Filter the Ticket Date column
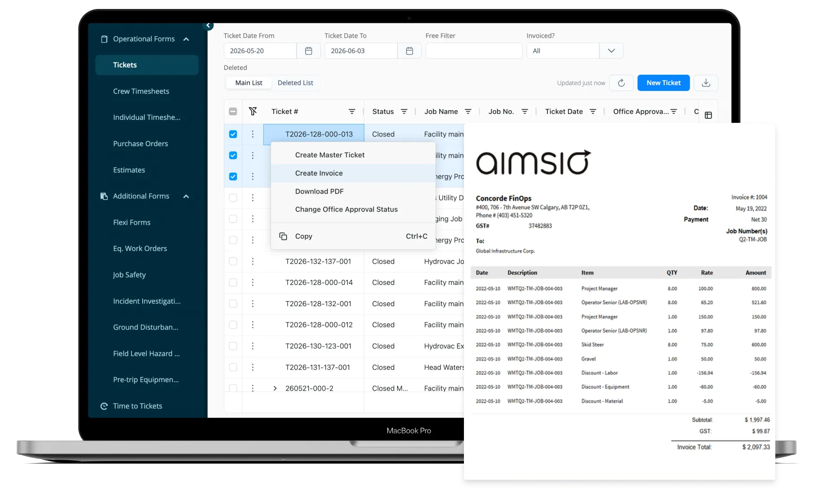The image size is (813, 504). point(593,111)
